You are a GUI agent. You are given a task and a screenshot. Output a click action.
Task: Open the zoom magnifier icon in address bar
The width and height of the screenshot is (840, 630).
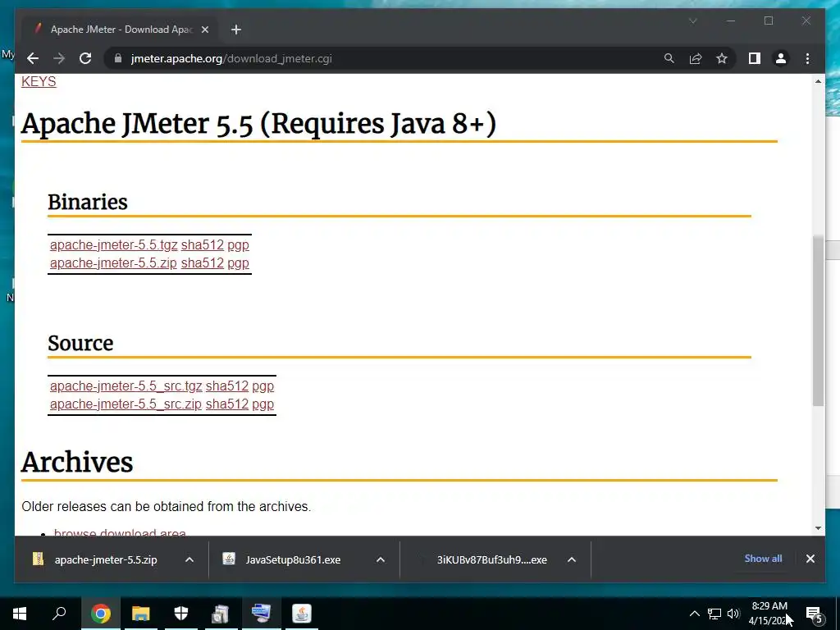tap(669, 58)
